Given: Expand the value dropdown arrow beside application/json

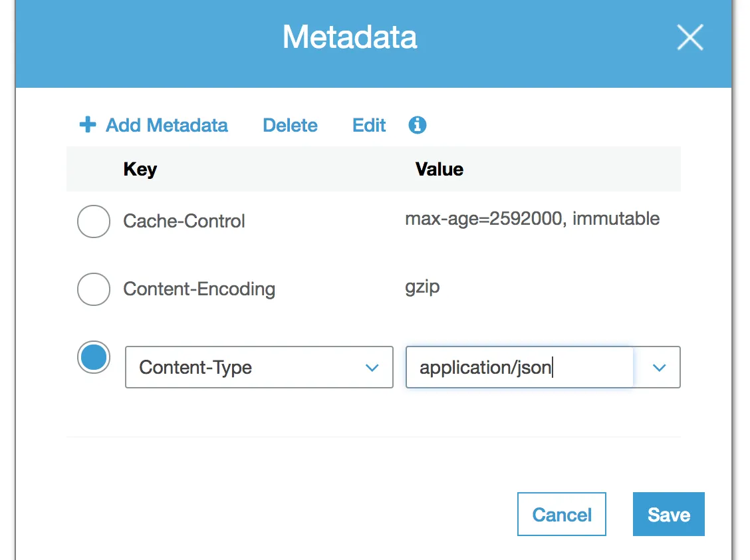Looking at the screenshot, I should coord(658,367).
